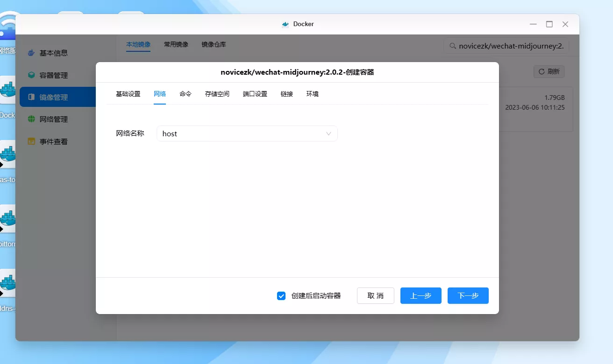Switch to the 命令 tab
This screenshot has height=364, width=613.
click(x=185, y=94)
